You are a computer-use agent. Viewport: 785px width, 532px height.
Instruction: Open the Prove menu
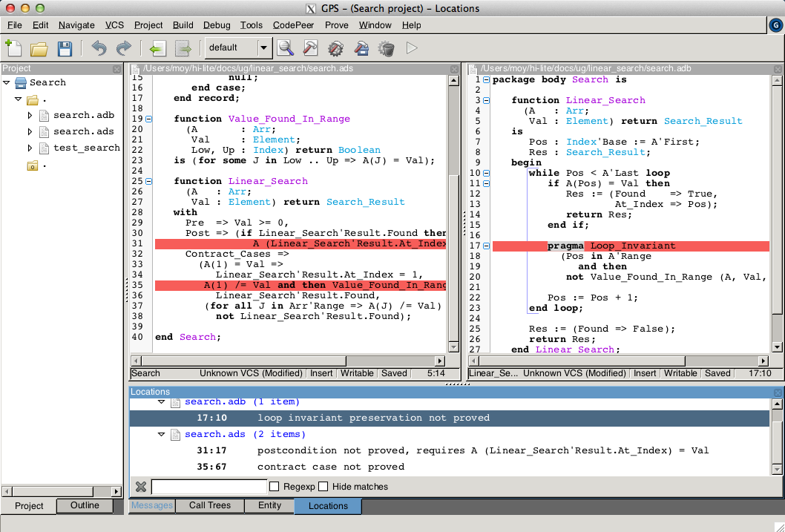[x=336, y=25]
